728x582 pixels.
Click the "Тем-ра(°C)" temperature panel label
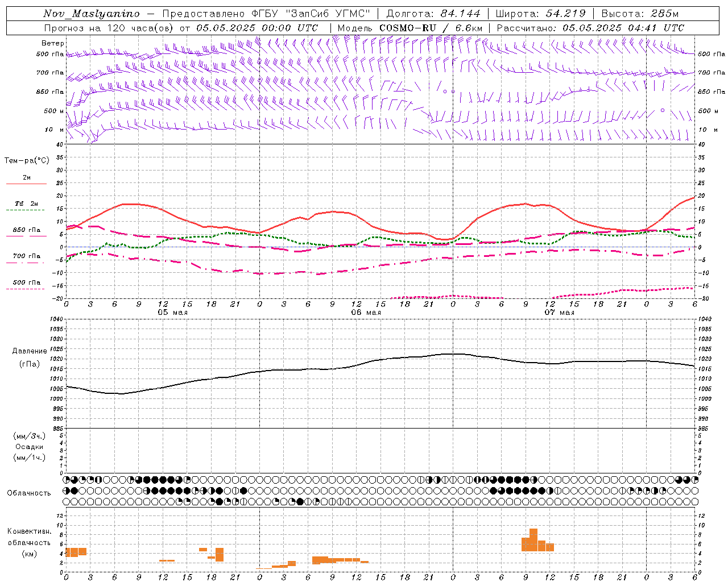pyautogui.click(x=27, y=161)
